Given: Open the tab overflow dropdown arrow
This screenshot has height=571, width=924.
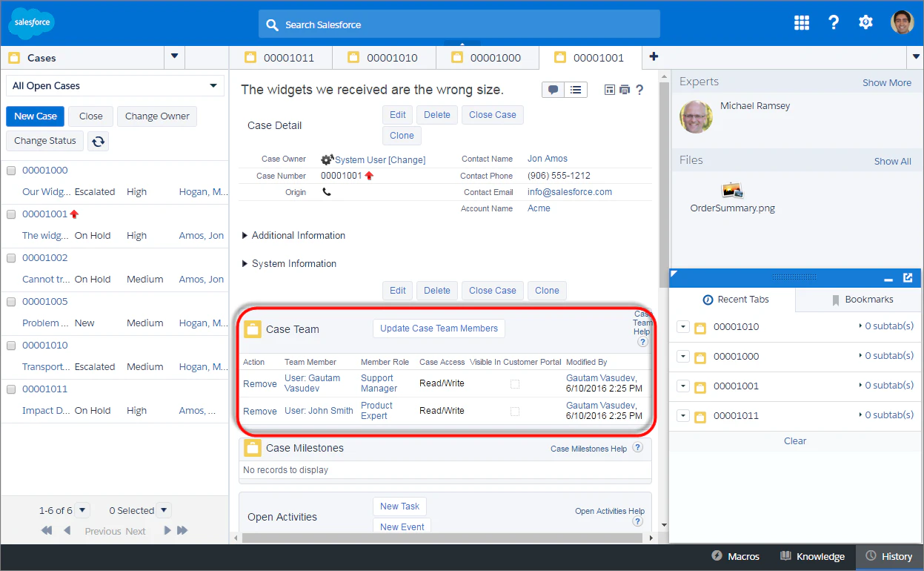Looking at the screenshot, I should tap(914, 56).
